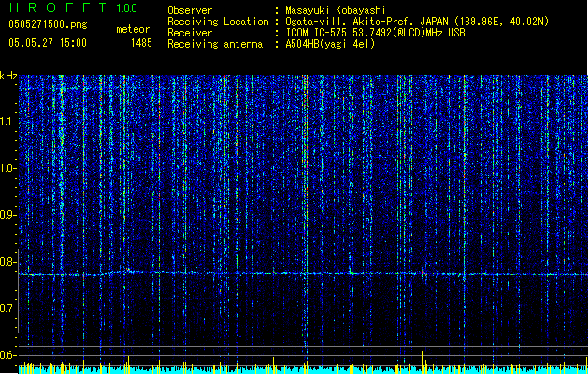Click the 'meteor' label
This screenshot has width=588, height=374.
click(133, 29)
